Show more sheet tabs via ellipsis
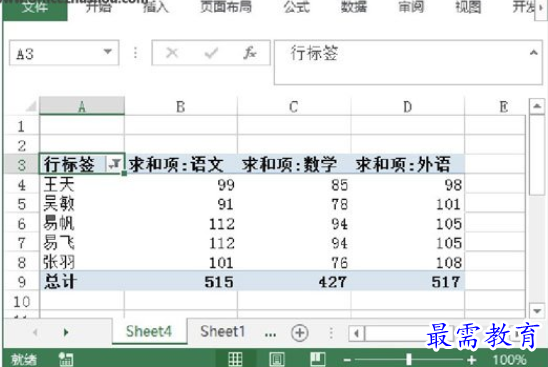Screen dimensions: 548x367 click(x=271, y=334)
